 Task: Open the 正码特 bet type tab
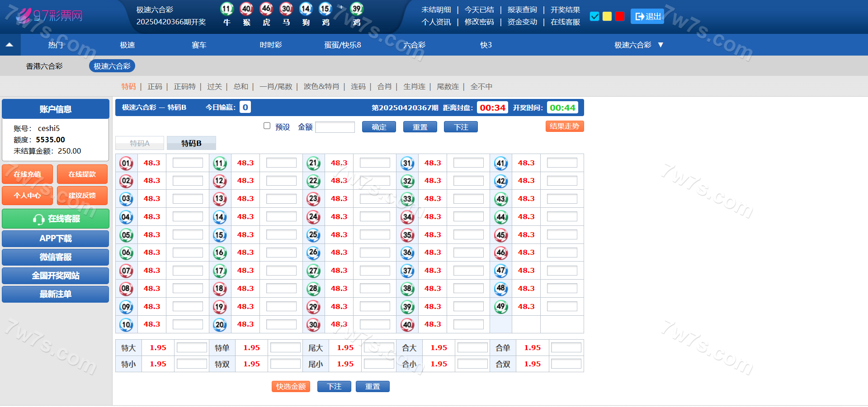(x=184, y=86)
